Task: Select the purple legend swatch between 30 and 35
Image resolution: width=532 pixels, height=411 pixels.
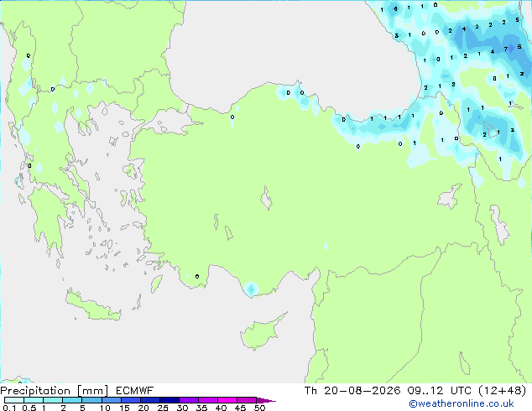Action: pos(189,400)
